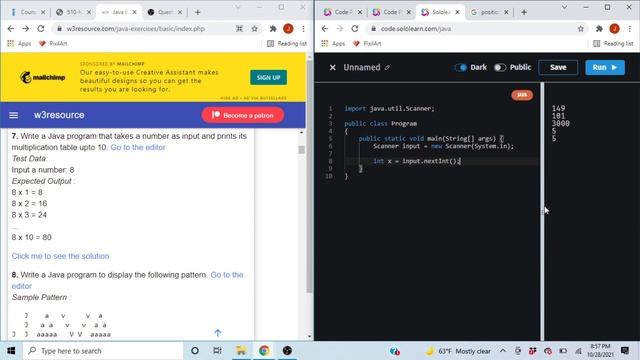Viewport: 640px width, 360px height.
Task: Open the profile avatar in the right browser
Action: pos(614,29)
